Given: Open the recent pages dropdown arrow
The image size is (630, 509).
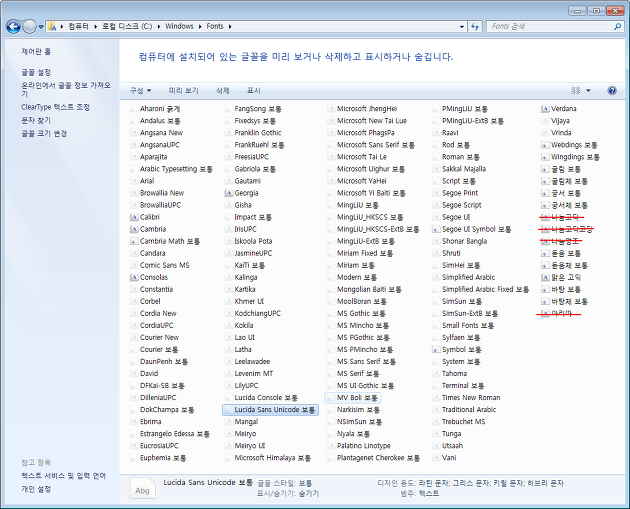Looking at the screenshot, I should click(41, 27).
